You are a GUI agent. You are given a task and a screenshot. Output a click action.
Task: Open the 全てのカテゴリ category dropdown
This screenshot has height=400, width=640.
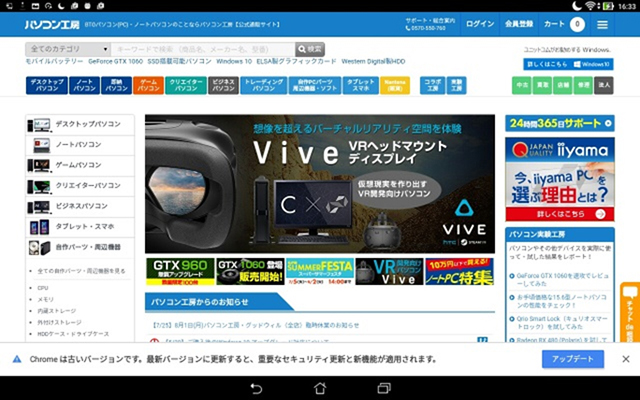pos(68,49)
